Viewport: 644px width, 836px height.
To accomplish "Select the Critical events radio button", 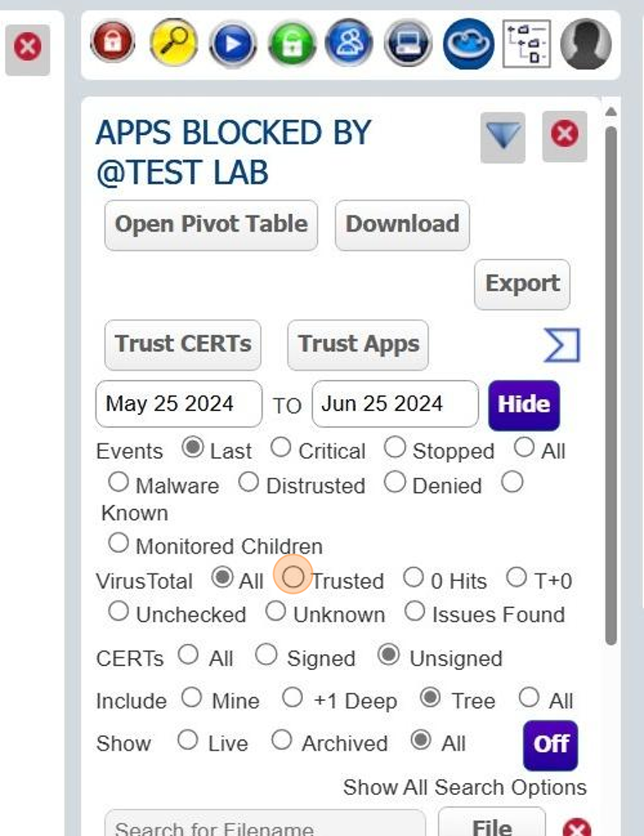I will [x=281, y=448].
